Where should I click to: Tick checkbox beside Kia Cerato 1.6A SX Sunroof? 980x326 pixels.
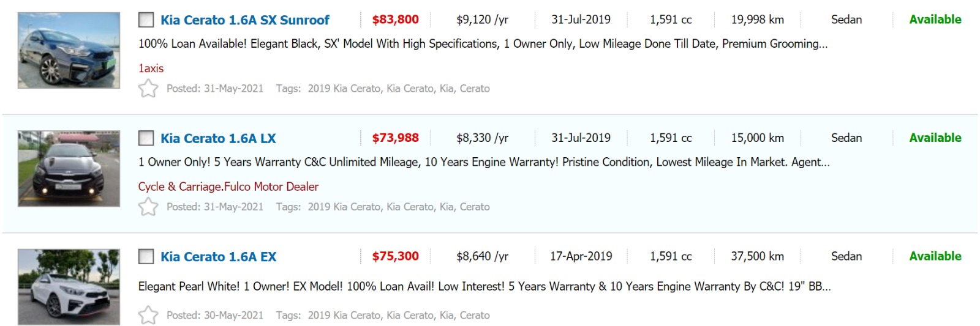click(x=146, y=20)
